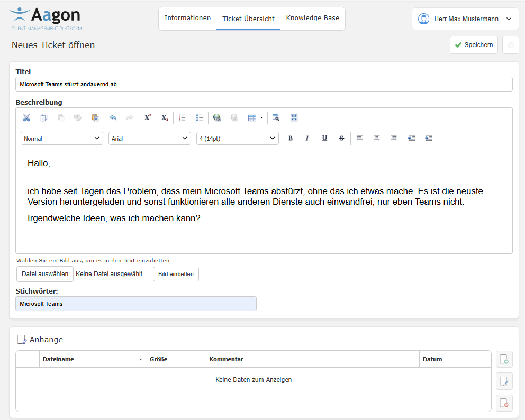This screenshot has width=525, height=420.
Task: Click the Undo icon in the text editor
Action: coord(113,117)
